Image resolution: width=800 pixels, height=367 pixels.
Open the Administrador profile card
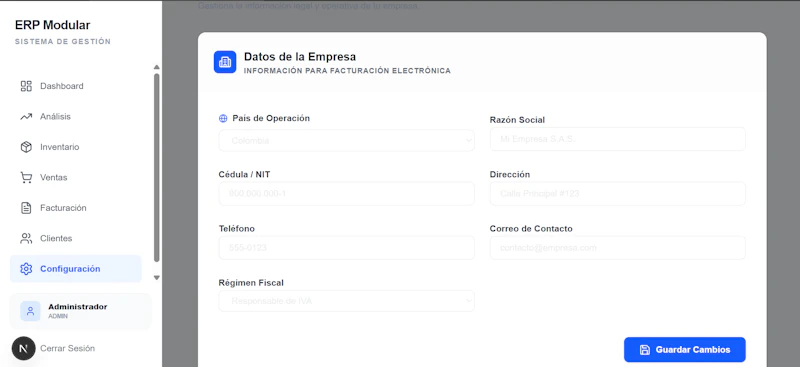tap(81, 311)
